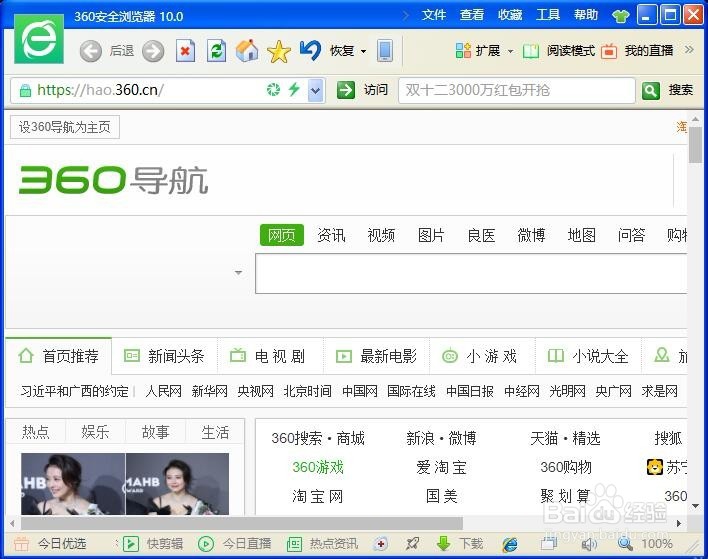The height and width of the screenshot is (559, 708).
Task: Switch to 小说大全 tab
Action: [588, 356]
